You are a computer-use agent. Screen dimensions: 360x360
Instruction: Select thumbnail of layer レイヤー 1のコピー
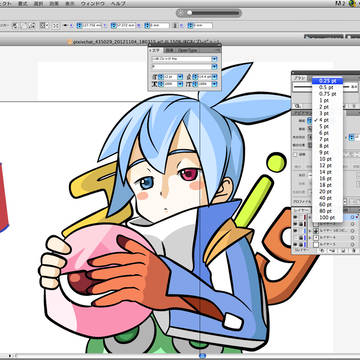coord(316,231)
